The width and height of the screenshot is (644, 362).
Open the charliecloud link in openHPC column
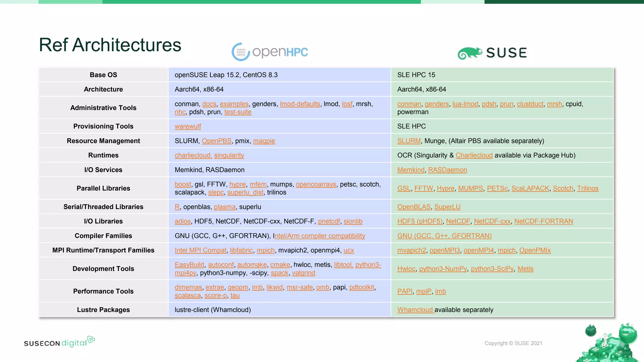[x=193, y=155]
